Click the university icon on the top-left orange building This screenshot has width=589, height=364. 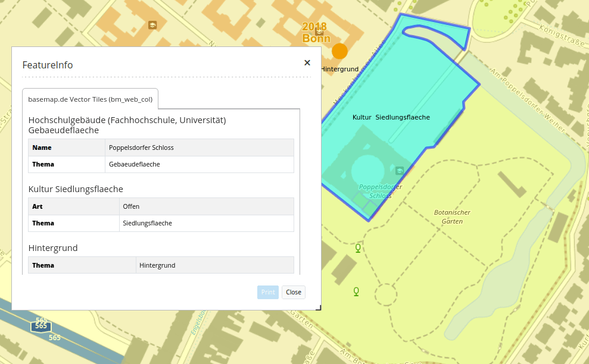[152, 25]
